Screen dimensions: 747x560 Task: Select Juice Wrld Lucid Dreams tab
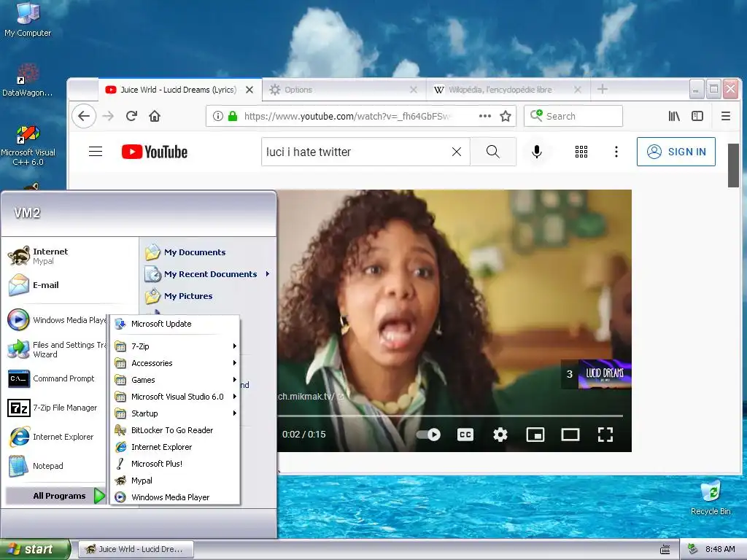click(x=181, y=90)
